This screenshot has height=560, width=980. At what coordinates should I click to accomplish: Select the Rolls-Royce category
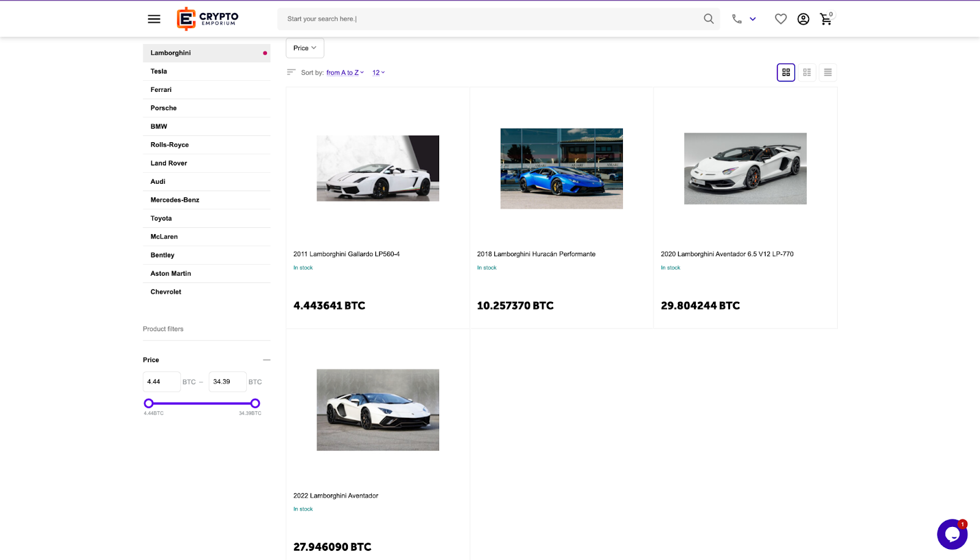click(206, 145)
